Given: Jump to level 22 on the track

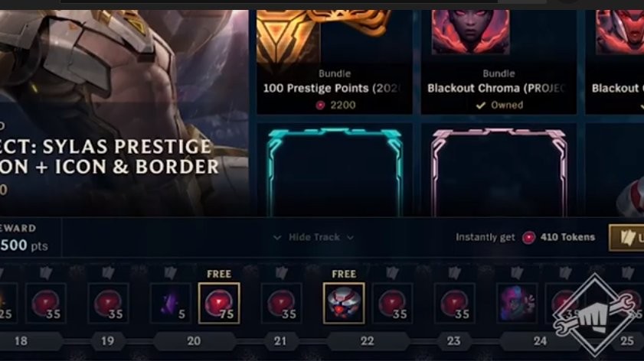Looking at the screenshot, I should (x=368, y=341).
